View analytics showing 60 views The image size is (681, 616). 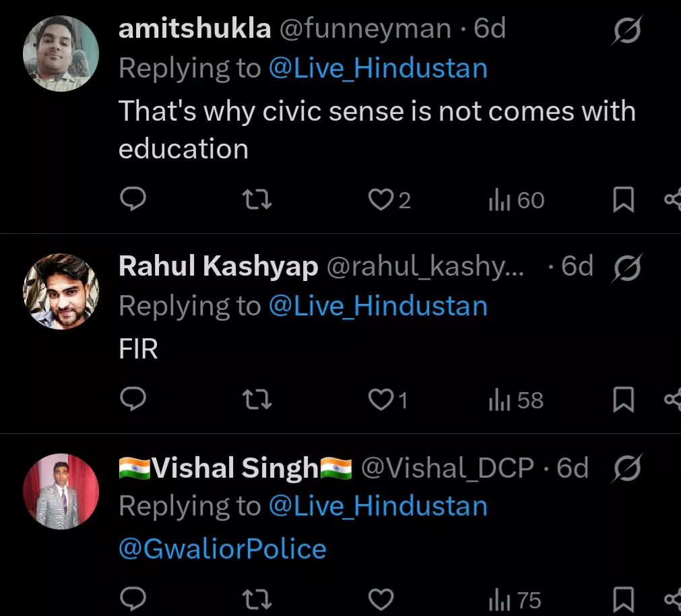pos(516,200)
